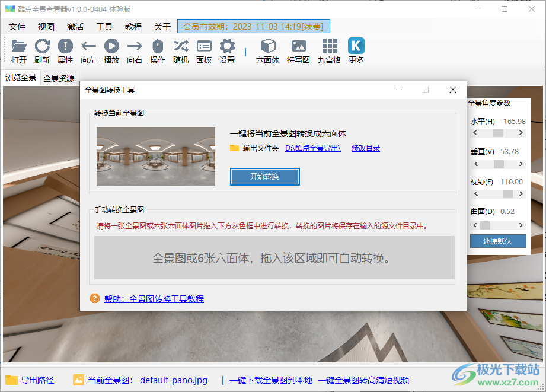Click the 水平(H) slider thumb

[499, 133]
